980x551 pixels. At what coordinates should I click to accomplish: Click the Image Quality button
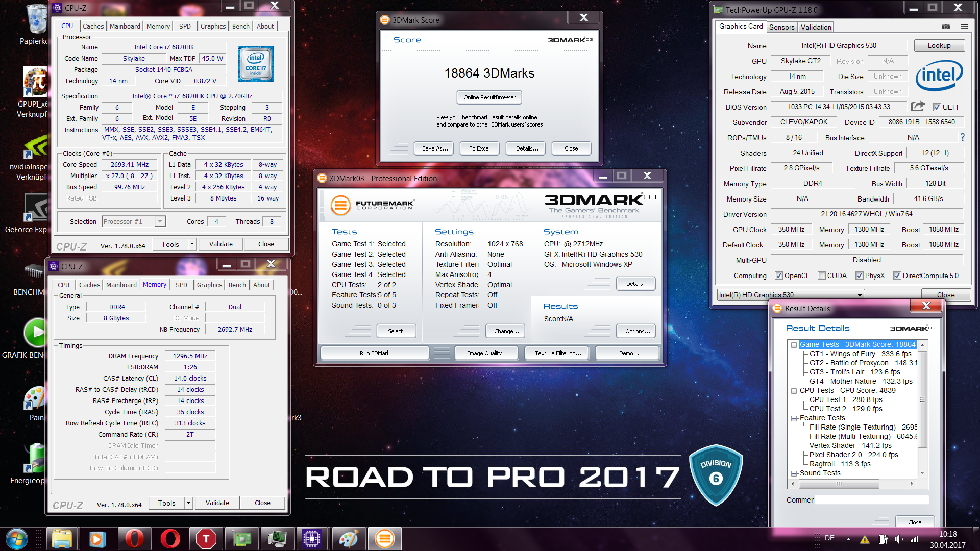(487, 353)
